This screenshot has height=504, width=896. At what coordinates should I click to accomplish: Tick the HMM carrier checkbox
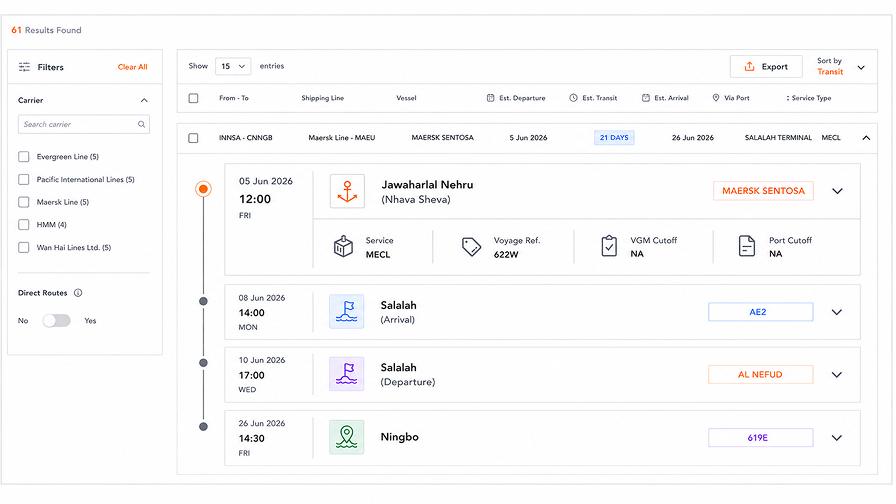click(23, 225)
